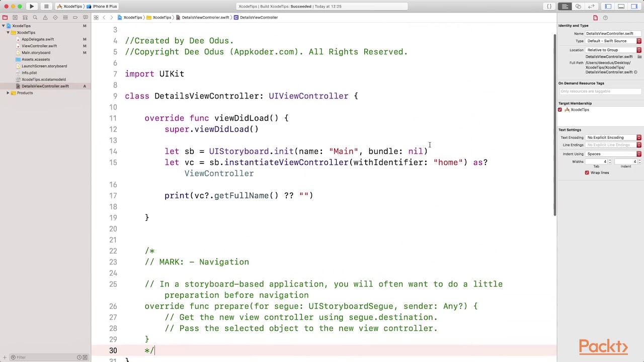Toggle the navigator pane visibility
Screen dimensions: 644x362
click(x=608, y=7)
